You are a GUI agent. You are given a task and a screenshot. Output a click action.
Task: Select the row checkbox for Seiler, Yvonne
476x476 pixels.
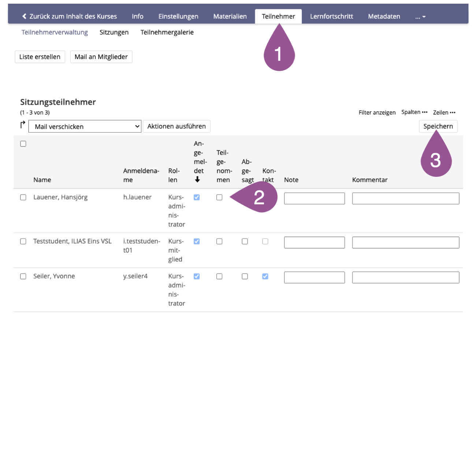tap(23, 276)
